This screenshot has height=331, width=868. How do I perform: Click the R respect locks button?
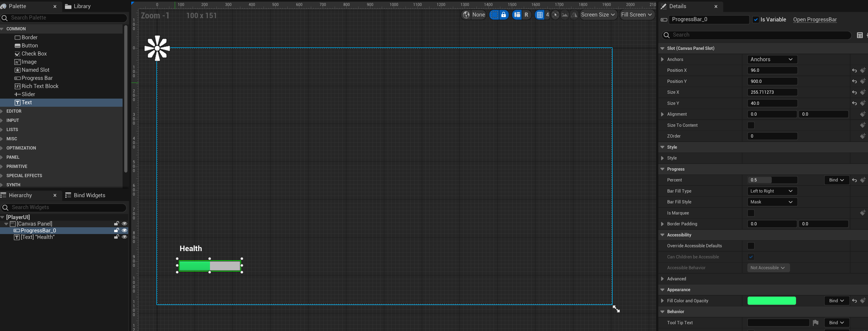click(x=526, y=15)
